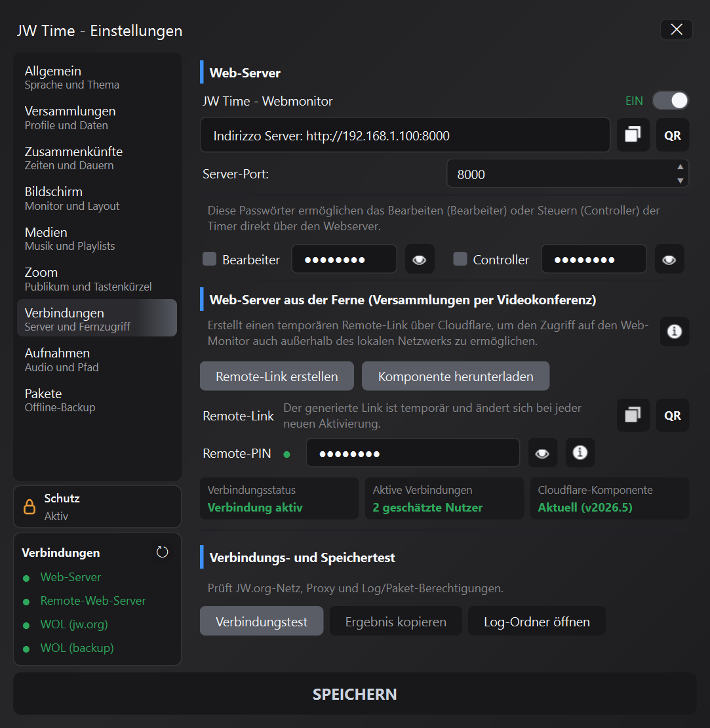Click the Controller password field

[x=593, y=259]
